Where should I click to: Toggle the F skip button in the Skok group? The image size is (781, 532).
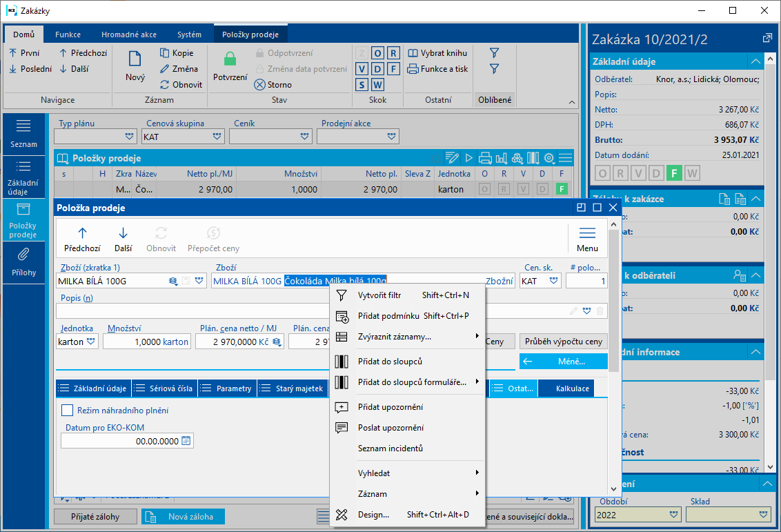393,69
